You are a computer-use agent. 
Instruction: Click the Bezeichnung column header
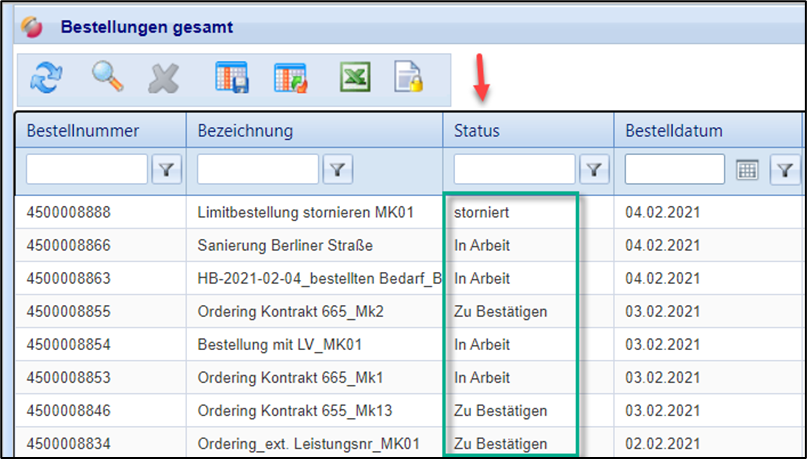click(x=245, y=131)
